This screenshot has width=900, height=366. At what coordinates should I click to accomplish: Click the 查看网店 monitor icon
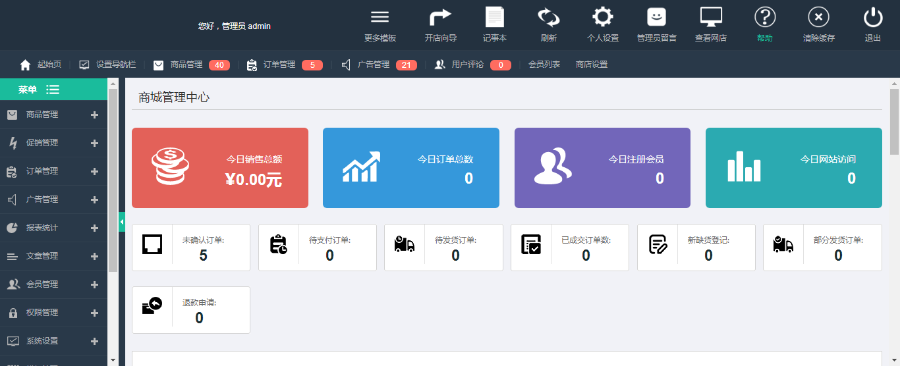coord(711,17)
